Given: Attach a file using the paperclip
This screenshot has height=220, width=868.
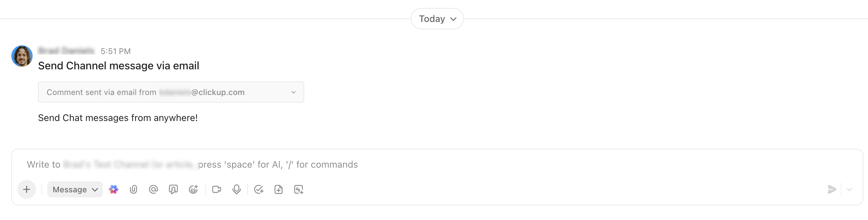Looking at the screenshot, I should click(133, 189).
